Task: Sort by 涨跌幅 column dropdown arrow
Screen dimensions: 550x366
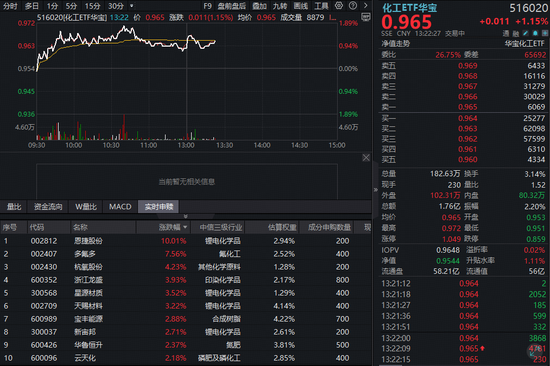Action: pyautogui.click(x=185, y=227)
